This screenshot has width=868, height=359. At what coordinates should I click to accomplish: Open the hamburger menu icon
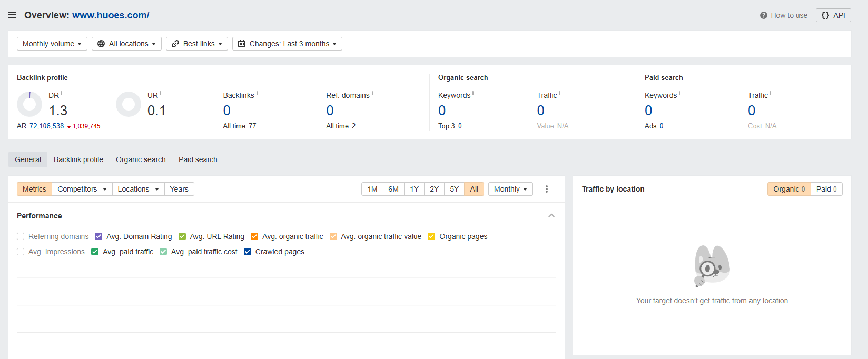tap(12, 15)
